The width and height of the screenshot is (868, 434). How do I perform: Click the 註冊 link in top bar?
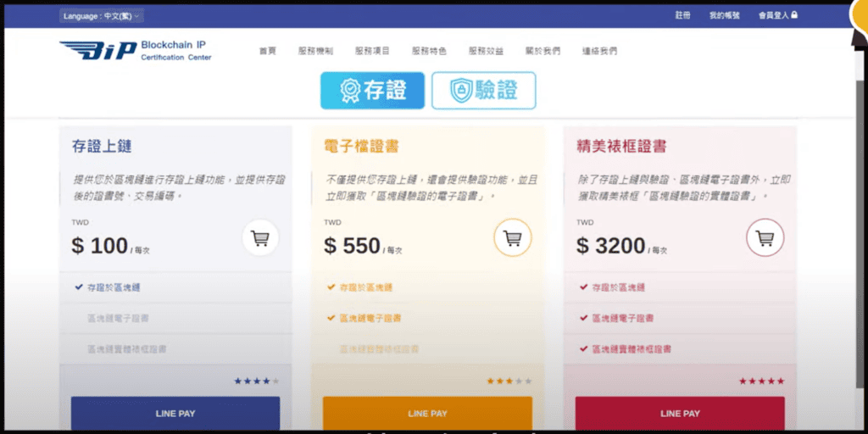tap(682, 15)
